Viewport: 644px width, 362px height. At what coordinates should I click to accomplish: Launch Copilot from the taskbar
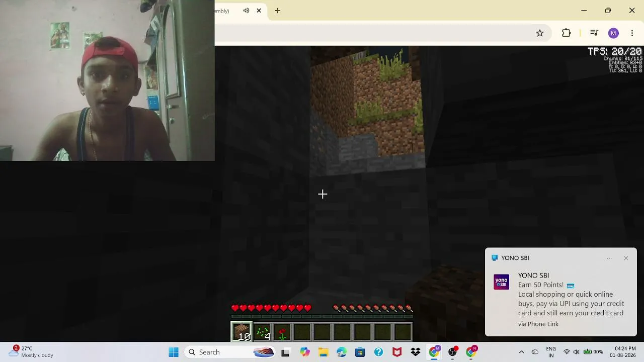coord(304,352)
